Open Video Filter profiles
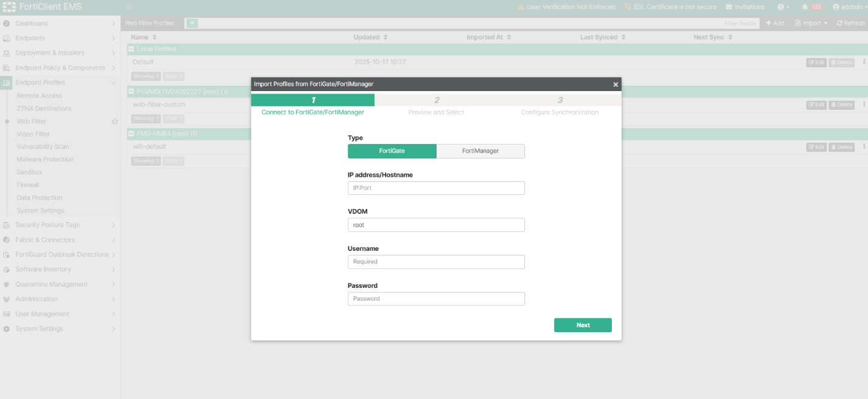Screen dimensions: 868x399 (x=33, y=134)
